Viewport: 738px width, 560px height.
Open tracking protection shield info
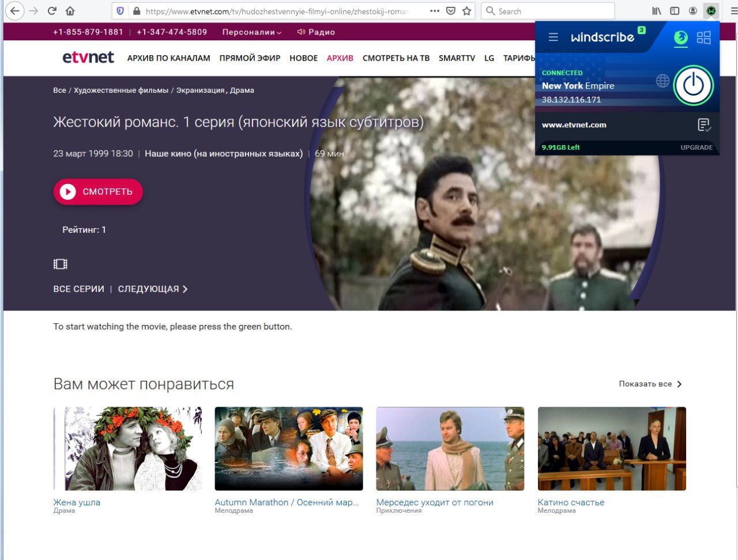[120, 11]
